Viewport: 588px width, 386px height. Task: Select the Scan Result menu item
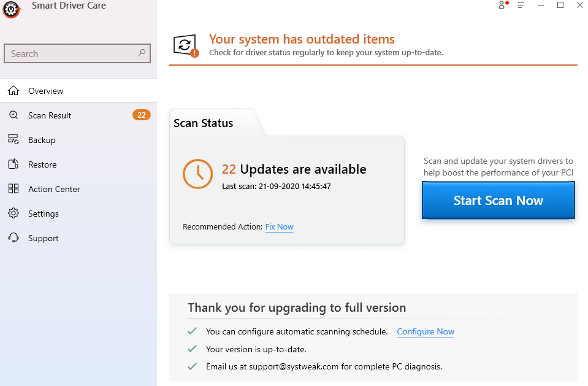coord(50,115)
